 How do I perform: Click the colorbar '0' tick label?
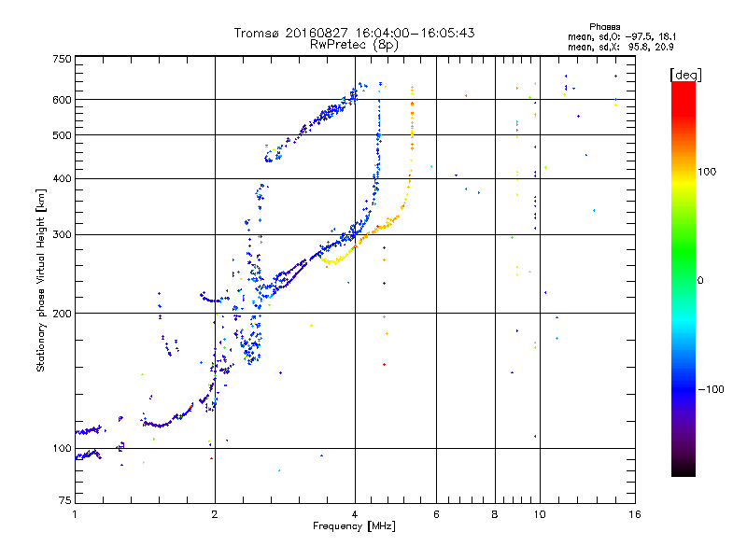pos(700,280)
